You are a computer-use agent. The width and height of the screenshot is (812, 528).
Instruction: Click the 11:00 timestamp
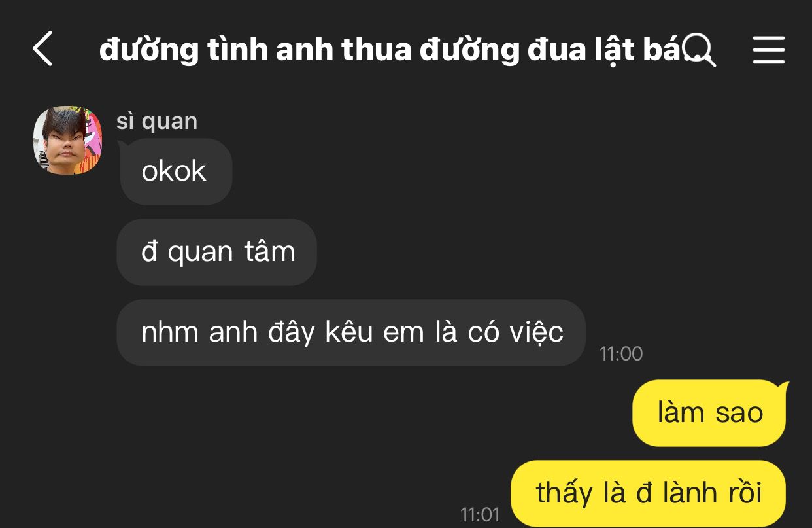pyautogui.click(x=621, y=354)
